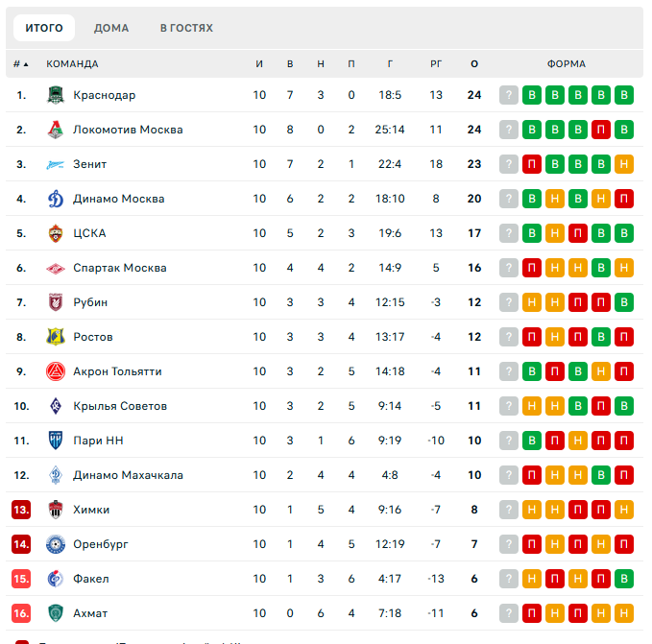The height and width of the screenshot is (644, 652).
Task: Click the Krasnodar club logo
Action: click(55, 95)
